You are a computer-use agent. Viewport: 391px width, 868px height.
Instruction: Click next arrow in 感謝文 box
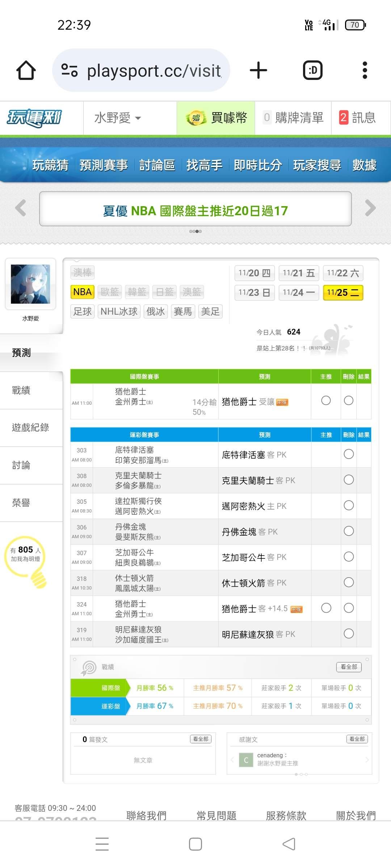367,760
